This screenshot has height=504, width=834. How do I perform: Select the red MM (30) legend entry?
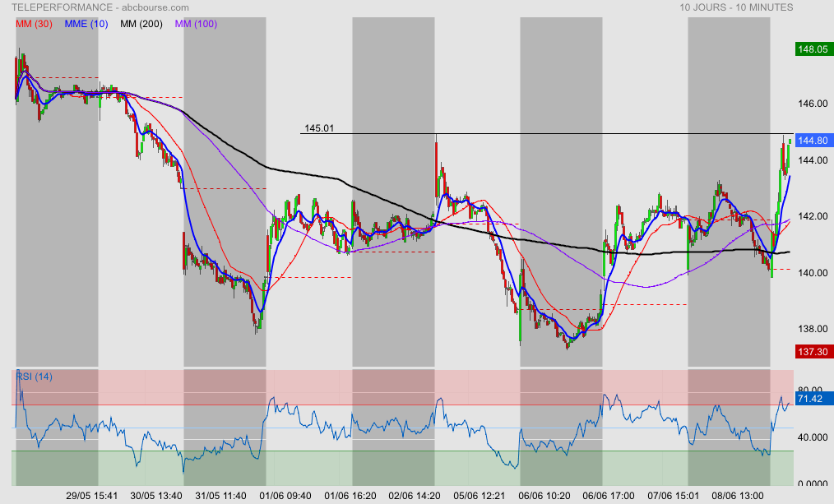[x=34, y=24]
